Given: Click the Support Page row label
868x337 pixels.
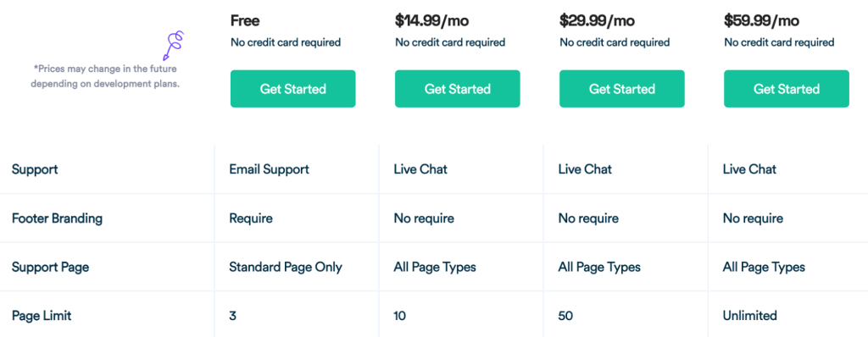Looking at the screenshot, I should pos(50,268).
